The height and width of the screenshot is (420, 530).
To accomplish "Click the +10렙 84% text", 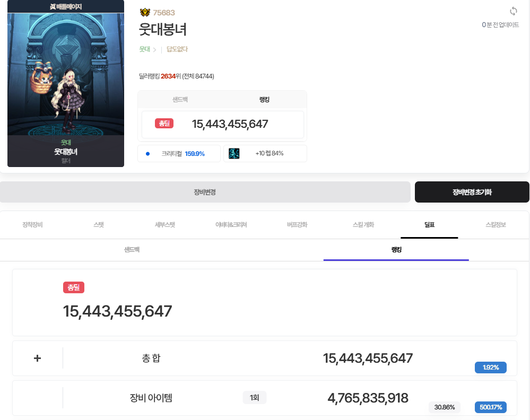I will 270,153.
